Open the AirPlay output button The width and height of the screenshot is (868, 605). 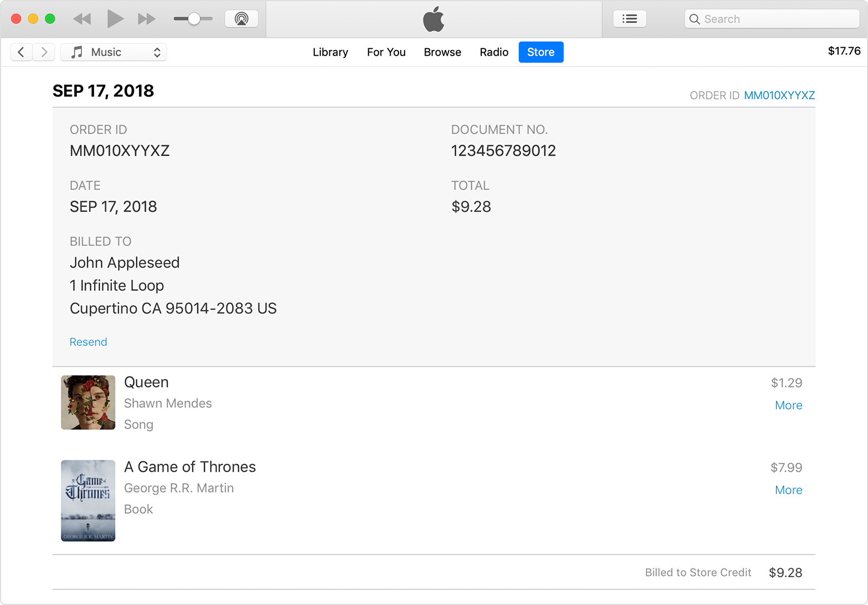tap(241, 19)
